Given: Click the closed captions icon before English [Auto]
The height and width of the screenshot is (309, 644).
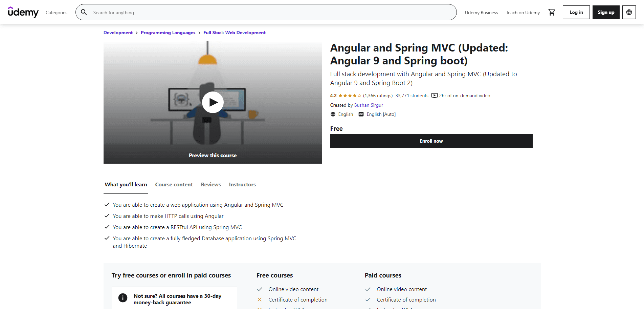Looking at the screenshot, I should pyautogui.click(x=361, y=114).
